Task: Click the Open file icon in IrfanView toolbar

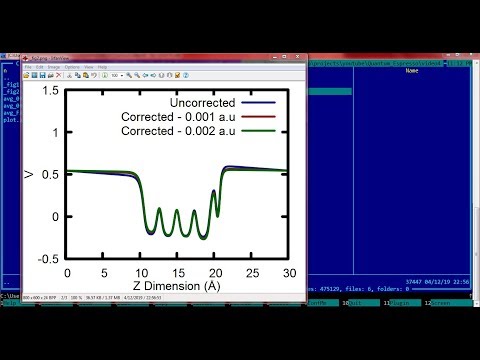Action: tap(26, 76)
